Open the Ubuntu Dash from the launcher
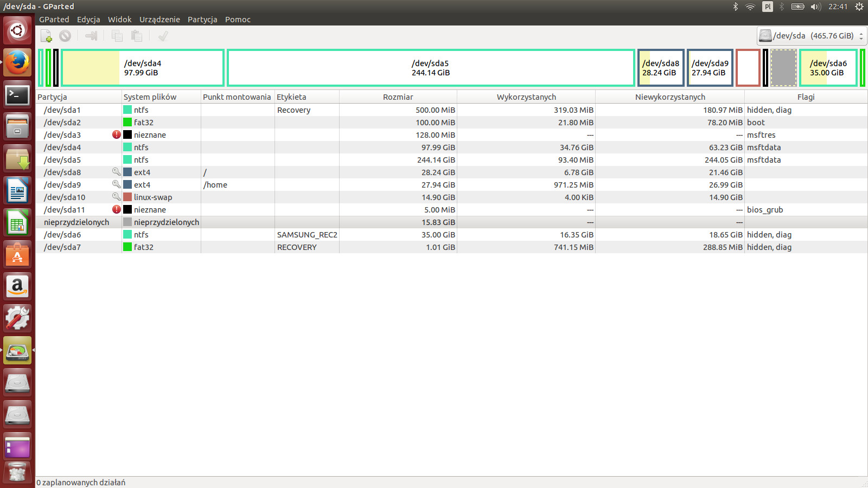Image resolution: width=868 pixels, height=488 pixels. 17,30
